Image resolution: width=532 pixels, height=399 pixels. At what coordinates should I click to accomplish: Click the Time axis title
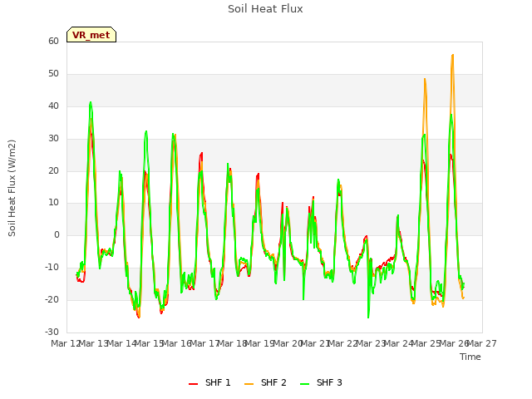click(470, 357)
